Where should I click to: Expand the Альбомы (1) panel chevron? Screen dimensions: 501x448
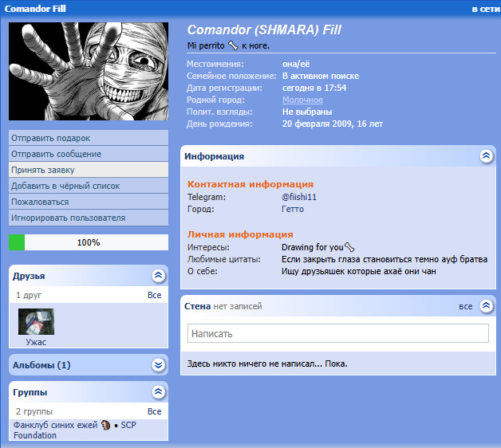point(159,364)
